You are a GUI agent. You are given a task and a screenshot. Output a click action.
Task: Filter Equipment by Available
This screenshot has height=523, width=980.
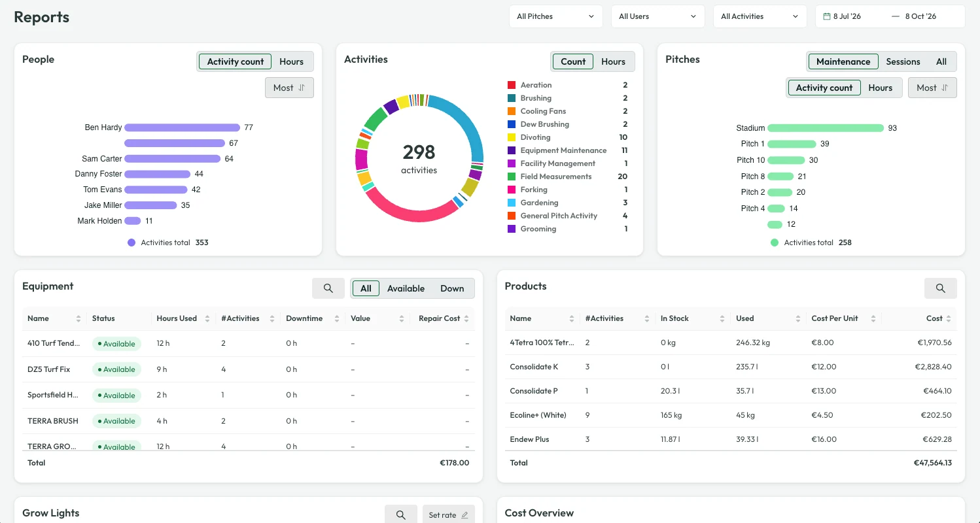(x=406, y=288)
